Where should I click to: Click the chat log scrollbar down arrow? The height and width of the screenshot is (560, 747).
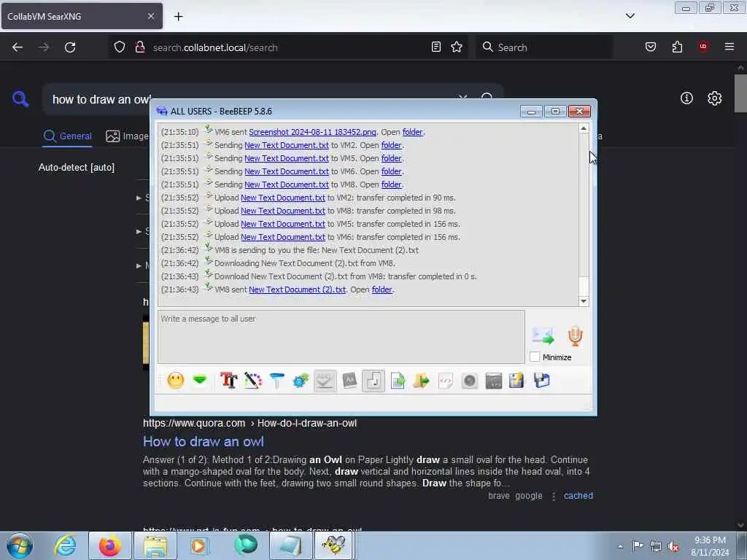pos(584,301)
